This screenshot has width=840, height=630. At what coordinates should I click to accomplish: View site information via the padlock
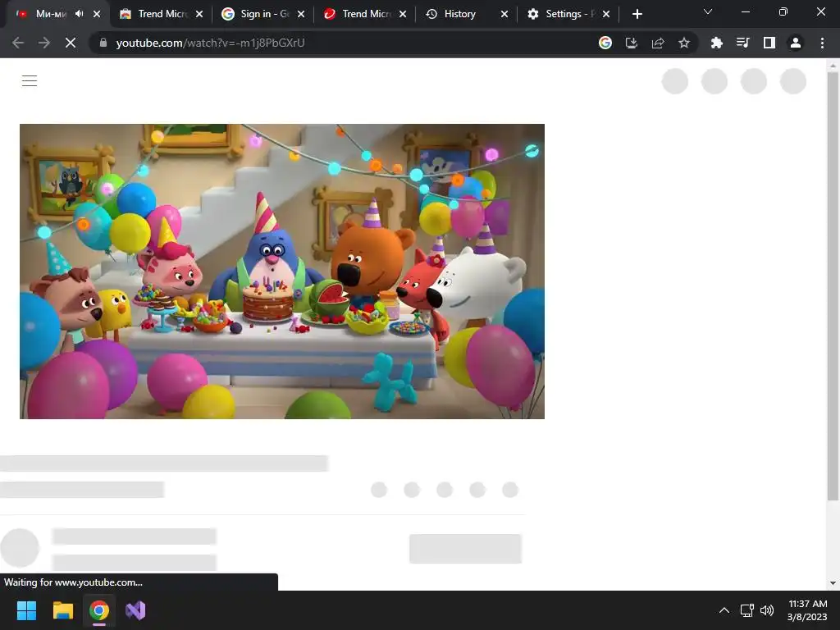(x=103, y=43)
